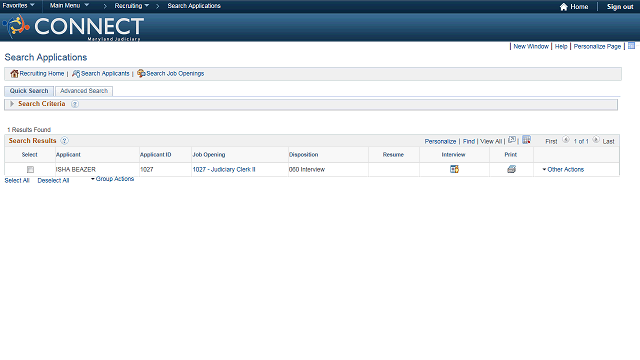Viewport: 640px width, 360px height.
Task: Click the page settings icon beside Personalize Page
Action: pyautogui.click(x=631, y=46)
